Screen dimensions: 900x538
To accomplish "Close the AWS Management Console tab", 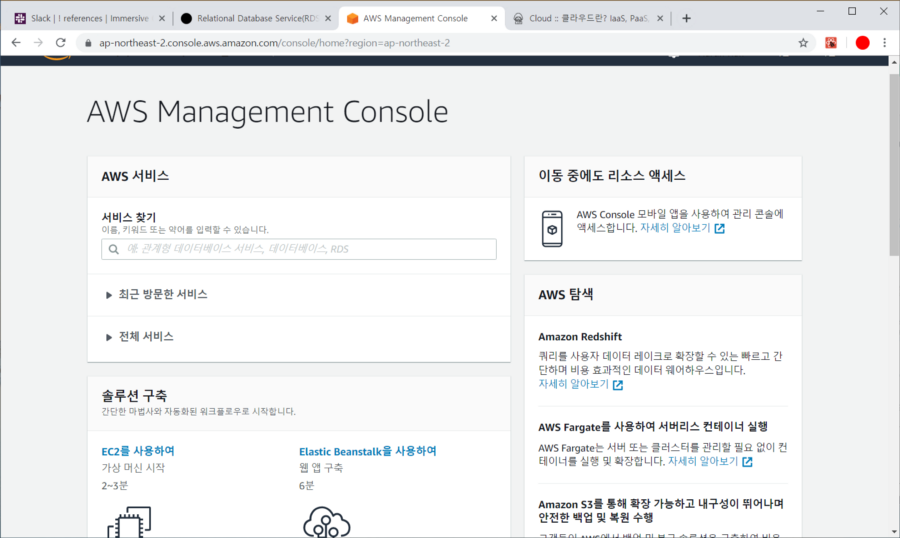I will click(x=494, y=18).
